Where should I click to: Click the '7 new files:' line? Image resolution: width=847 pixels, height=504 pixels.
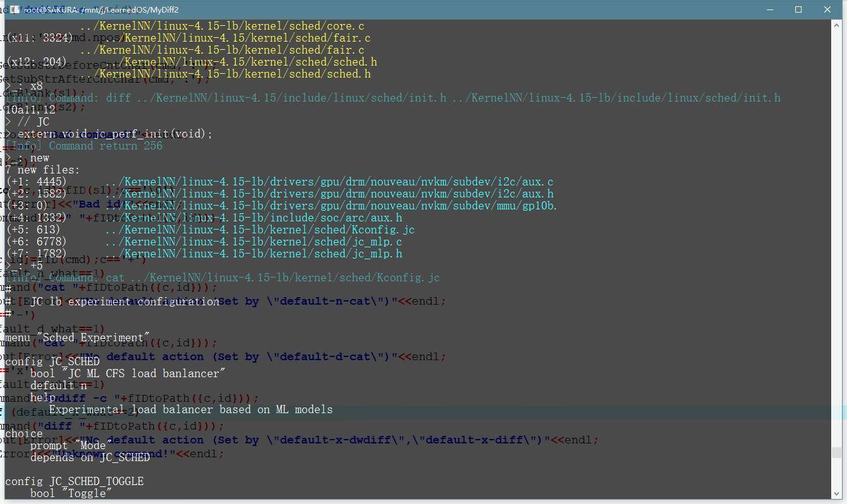(x=43, y=170)
